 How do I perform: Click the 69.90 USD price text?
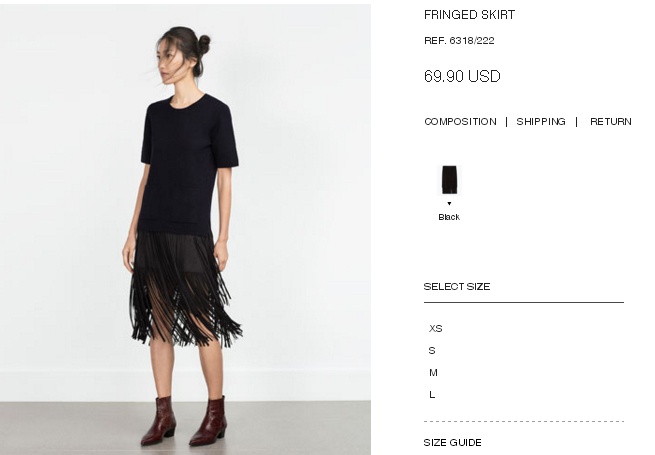(462, 76)
